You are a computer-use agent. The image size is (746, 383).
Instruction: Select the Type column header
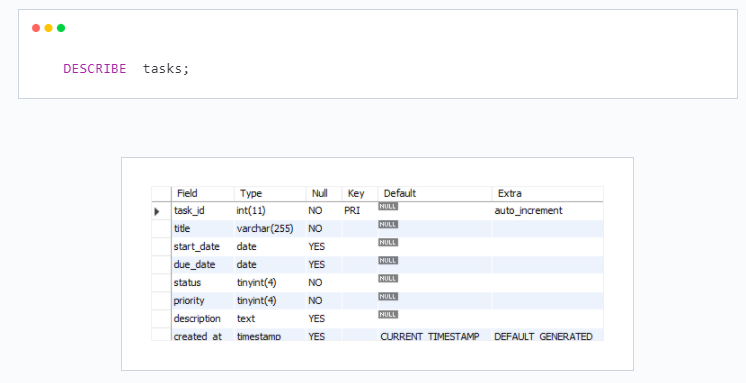[x=270, y=194]
